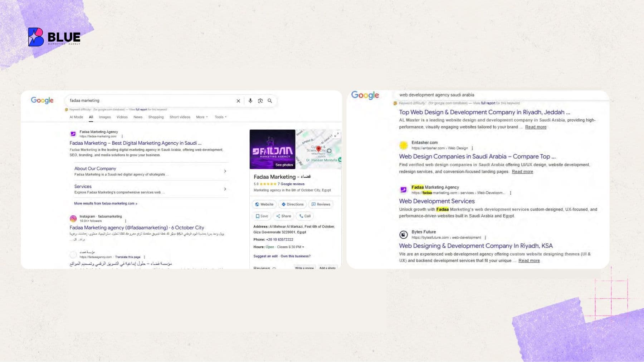Open the Shopping tab
This screenshot has width=644, height=362.
156,117
